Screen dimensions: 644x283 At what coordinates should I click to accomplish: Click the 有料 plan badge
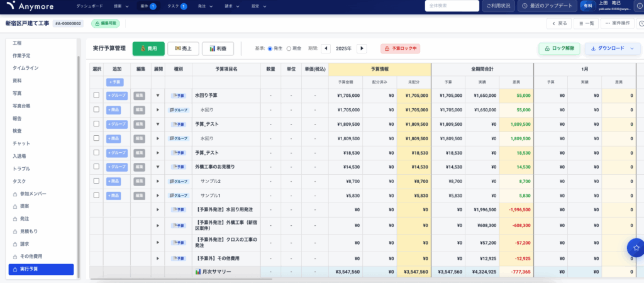[588, 6]
